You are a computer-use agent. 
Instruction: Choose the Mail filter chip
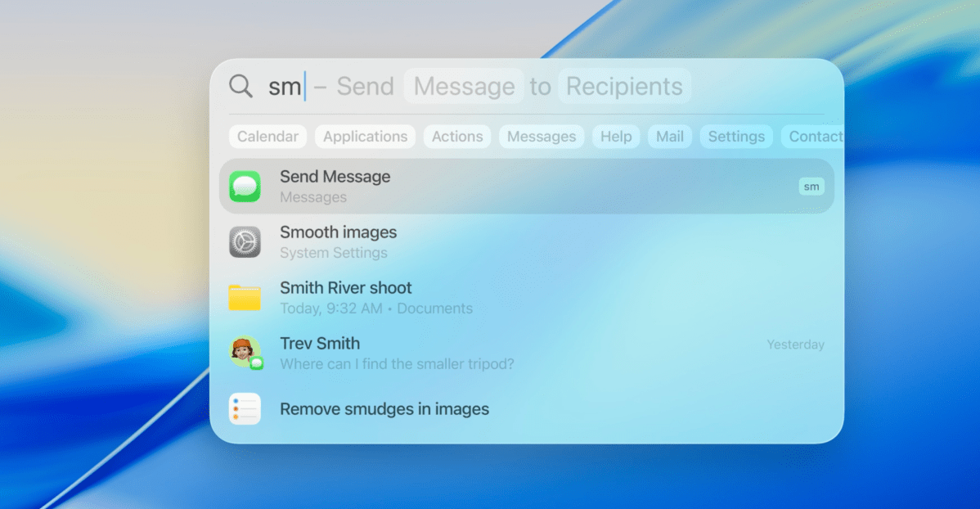669,137
